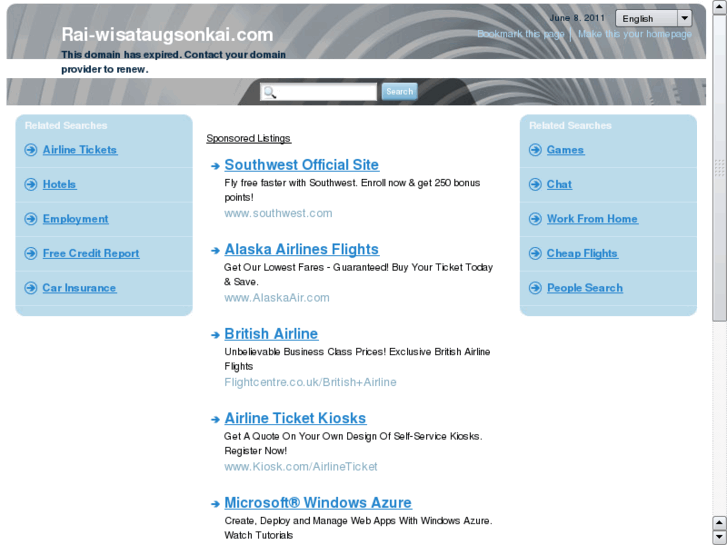The image size is (727, 545).
Task: Click the arrow icon beside Chat
Action: [x=535, y=185]
